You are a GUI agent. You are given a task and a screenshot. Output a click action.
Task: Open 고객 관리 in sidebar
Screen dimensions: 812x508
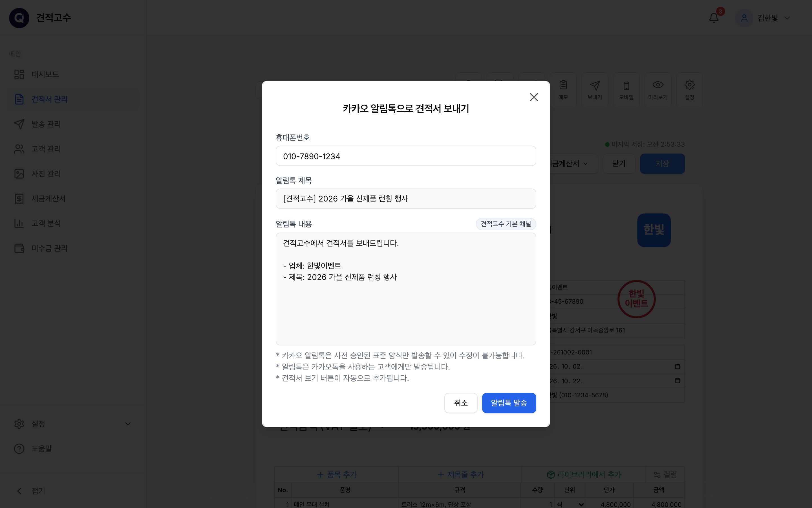[x=73, y=149]
